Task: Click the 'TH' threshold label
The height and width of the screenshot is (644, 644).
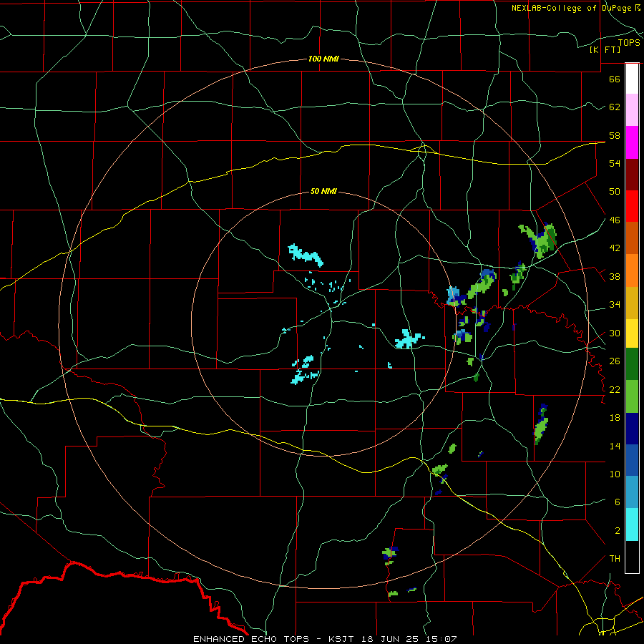Action: click(615, 559)
